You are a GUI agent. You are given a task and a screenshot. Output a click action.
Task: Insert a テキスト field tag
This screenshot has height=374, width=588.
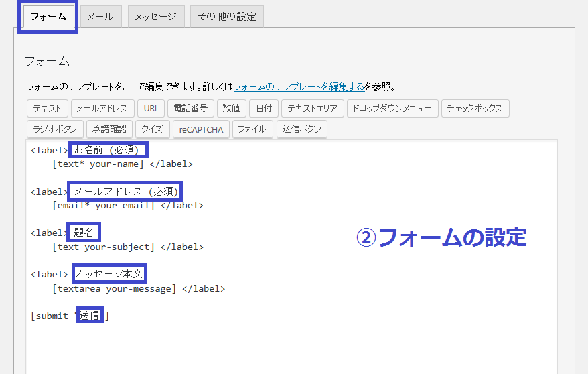point(47,108)
